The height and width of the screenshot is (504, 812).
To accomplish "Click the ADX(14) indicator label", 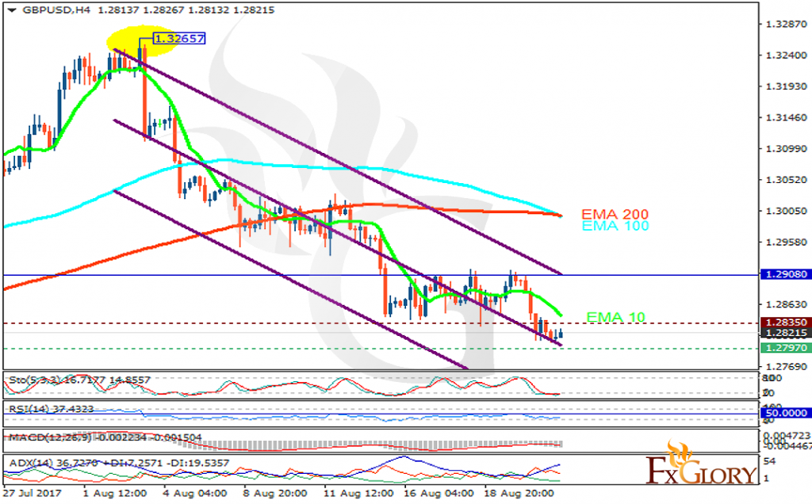I will (x=119, y=463).
